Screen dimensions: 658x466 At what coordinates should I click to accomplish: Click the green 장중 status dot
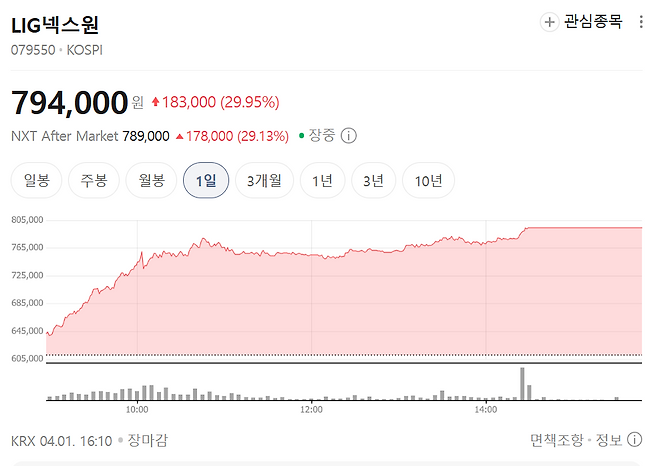[x=301, y=136]
